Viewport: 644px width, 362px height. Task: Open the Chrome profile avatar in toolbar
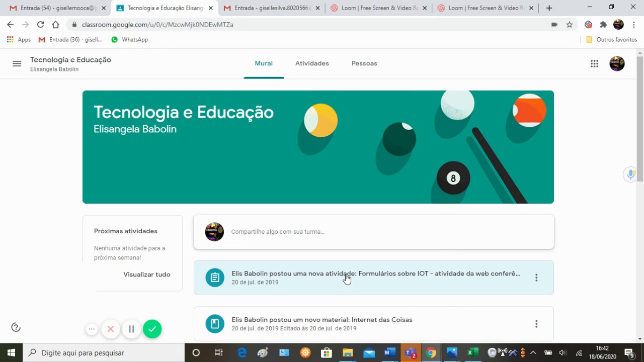618,24
